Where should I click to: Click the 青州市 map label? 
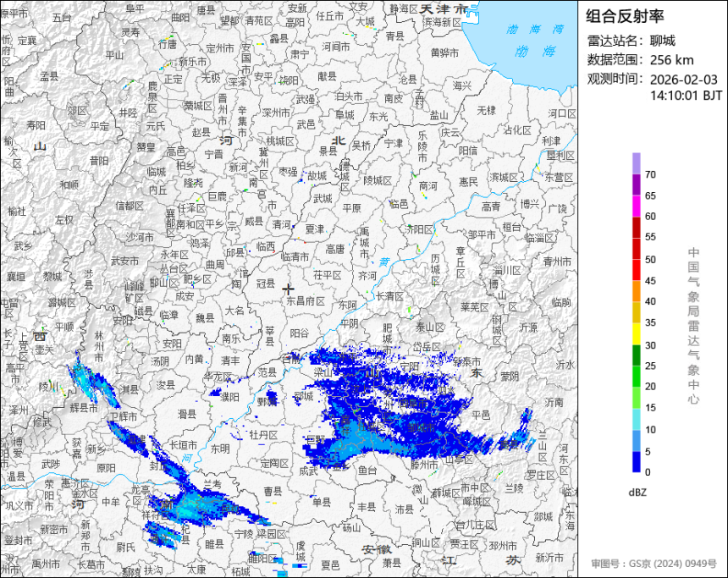[557, 261]
